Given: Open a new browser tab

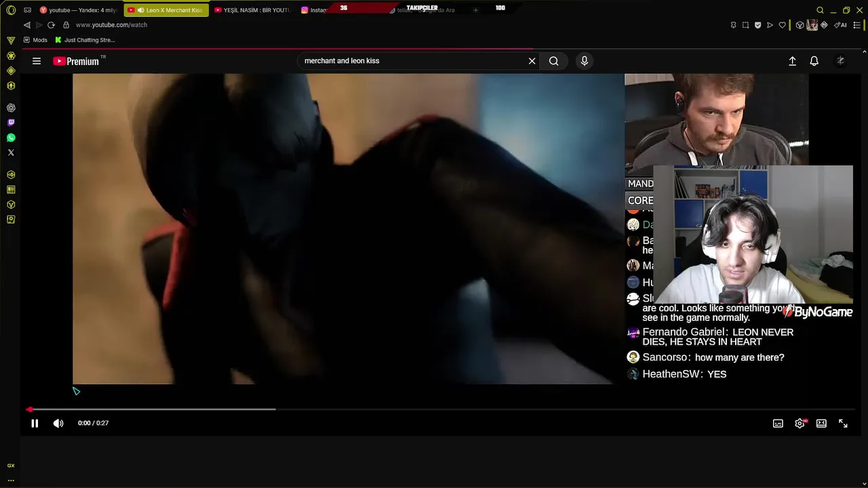Looking at the screenshot, I should click(475, 10).
